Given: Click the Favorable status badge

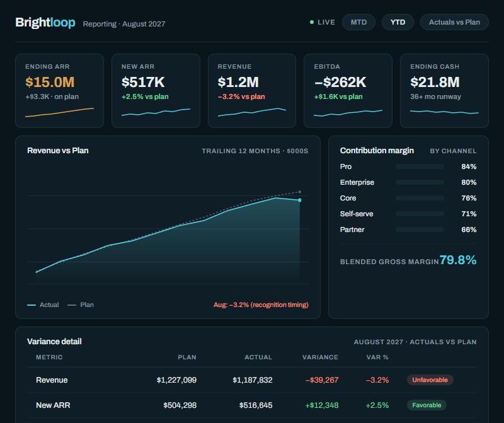Looking at the screenshot, I should coord(427,405).
